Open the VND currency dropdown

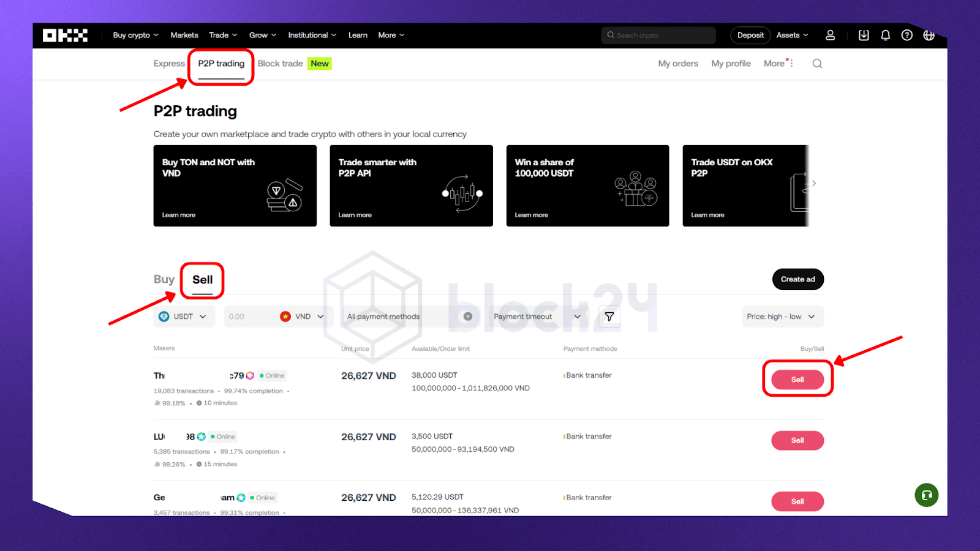[303, 317]
